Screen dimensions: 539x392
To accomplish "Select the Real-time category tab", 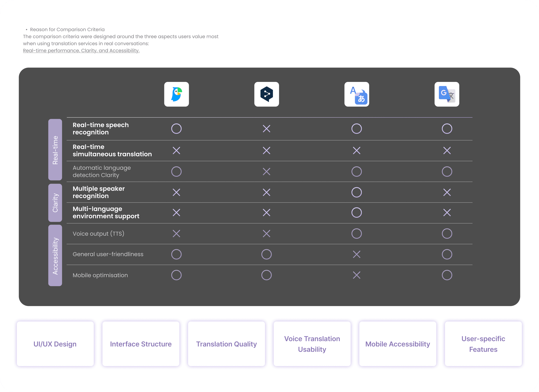I will pyautogui.click(x=55, y=150).
